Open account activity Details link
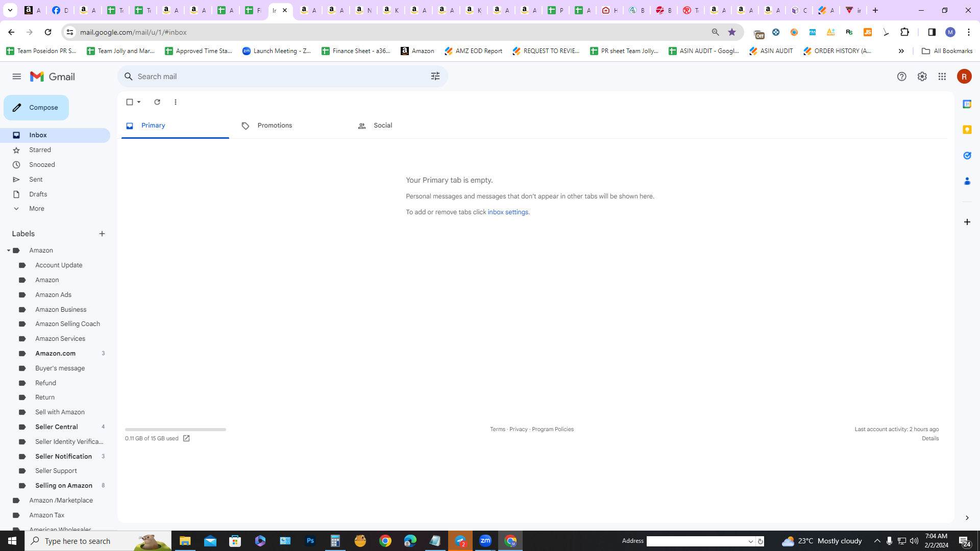Screen dimensions: 980x551 coord(930,439)
